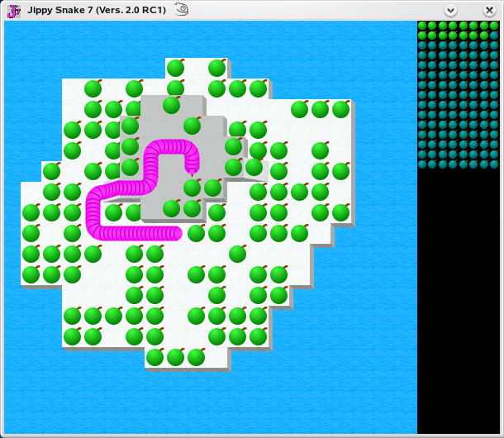Click the title text "Jippy Snake 7 (Vers. 2.0 RC1)"

click(97, 10)
